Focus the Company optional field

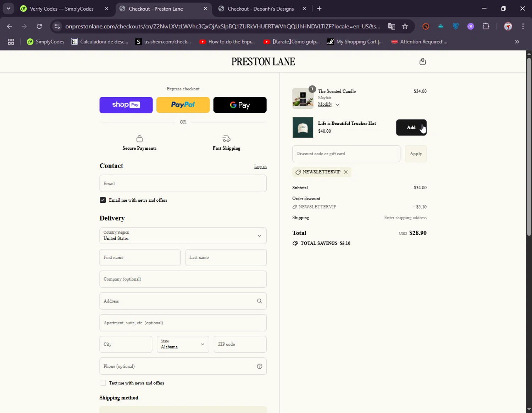coord(183,279)
